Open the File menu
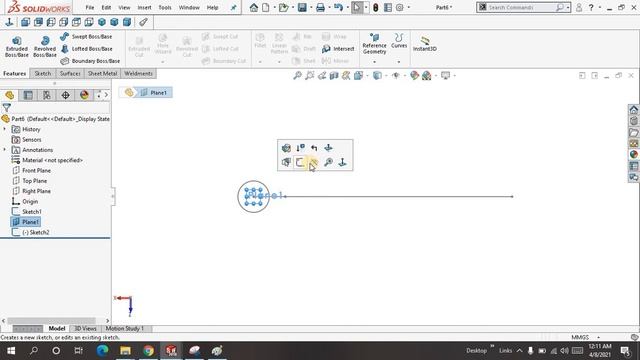The height and width of the screenshot is (360, 640). pyautogui.click(x=90, y=7)
